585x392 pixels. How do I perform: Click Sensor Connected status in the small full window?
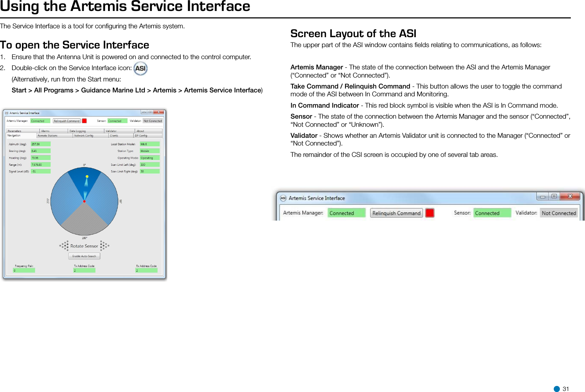click(x=117, y=121)
